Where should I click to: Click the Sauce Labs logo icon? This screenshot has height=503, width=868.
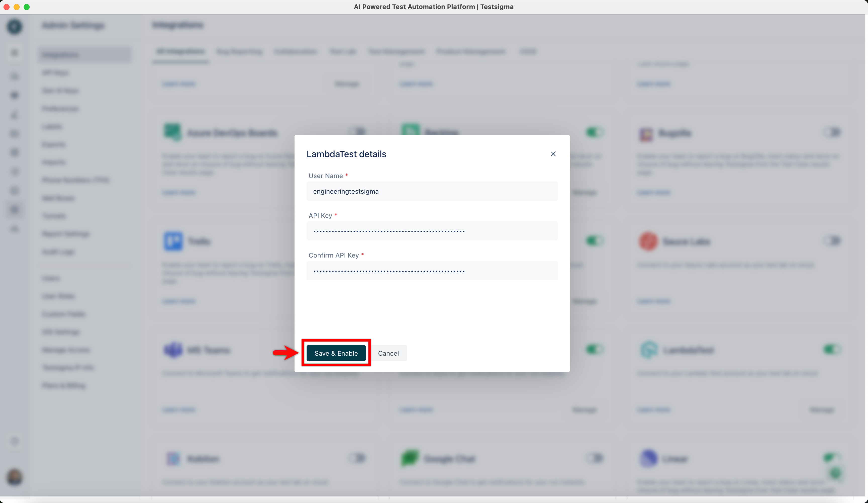pos(648,241)
